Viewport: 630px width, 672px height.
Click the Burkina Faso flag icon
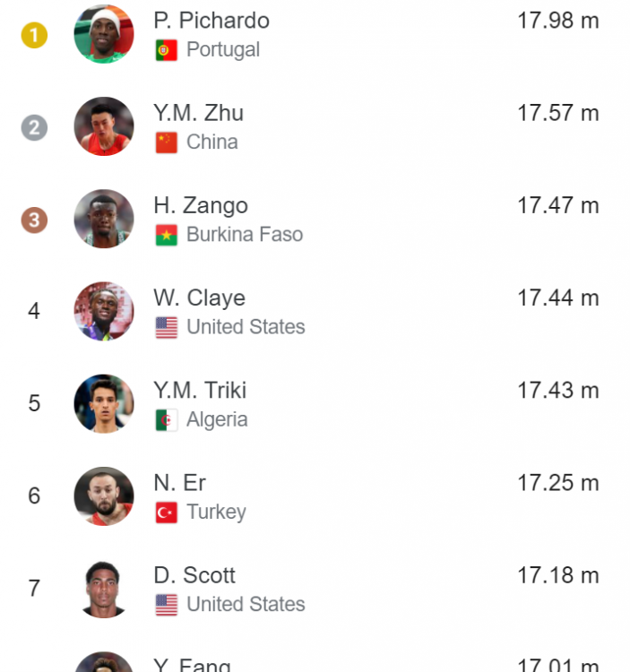coord(167,235)
